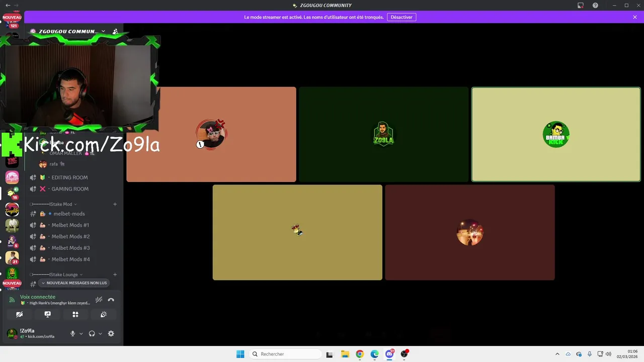
Task: Click the invite people icon next to server name
Action: coord(115,31)
